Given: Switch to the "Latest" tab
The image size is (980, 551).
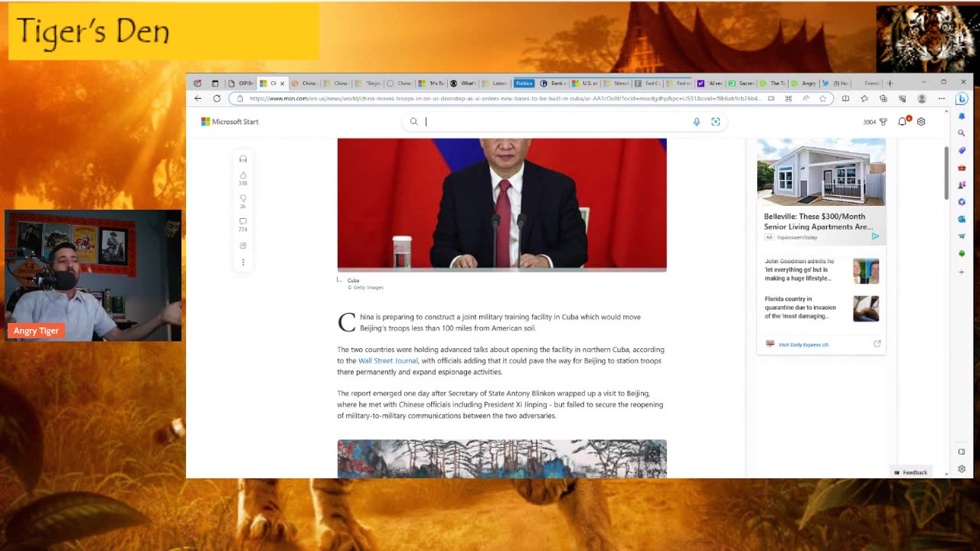Looking at the screenshot, I should pyautogui.click(x=495, y=83).
